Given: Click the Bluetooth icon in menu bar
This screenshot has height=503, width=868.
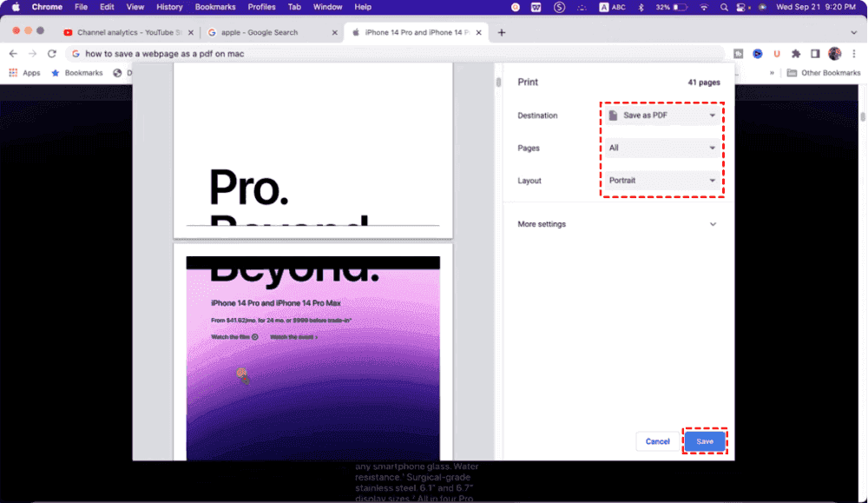Looking at the screenshot, I should pos(641,7).
